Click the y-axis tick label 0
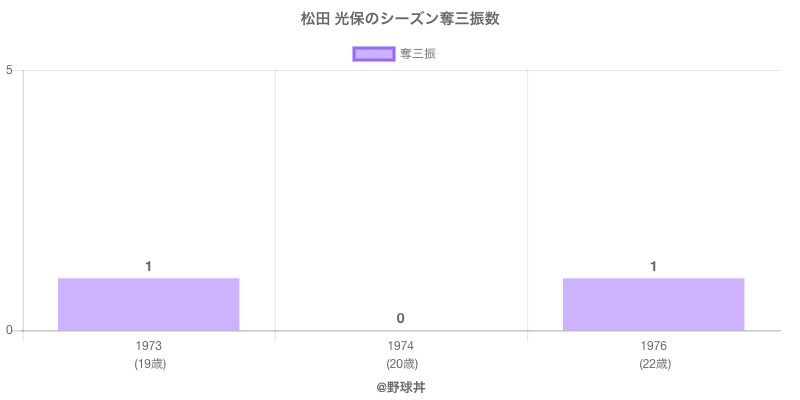This screenshot has width=800, height=400. [x=9, y=331]
